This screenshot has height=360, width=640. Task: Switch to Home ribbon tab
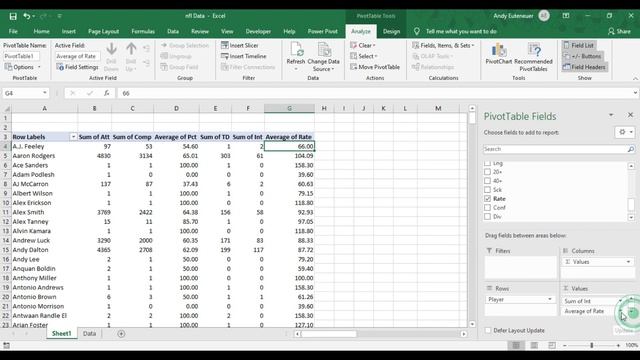42,31
